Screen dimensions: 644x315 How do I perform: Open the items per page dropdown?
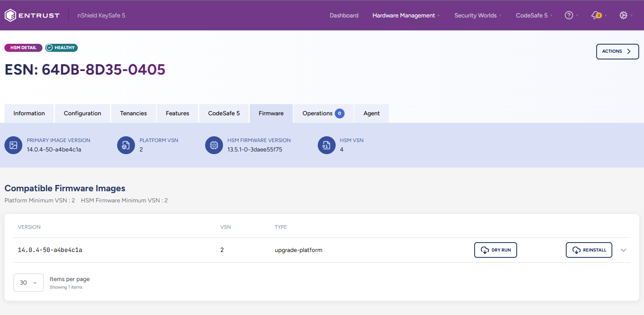[29, 282]
